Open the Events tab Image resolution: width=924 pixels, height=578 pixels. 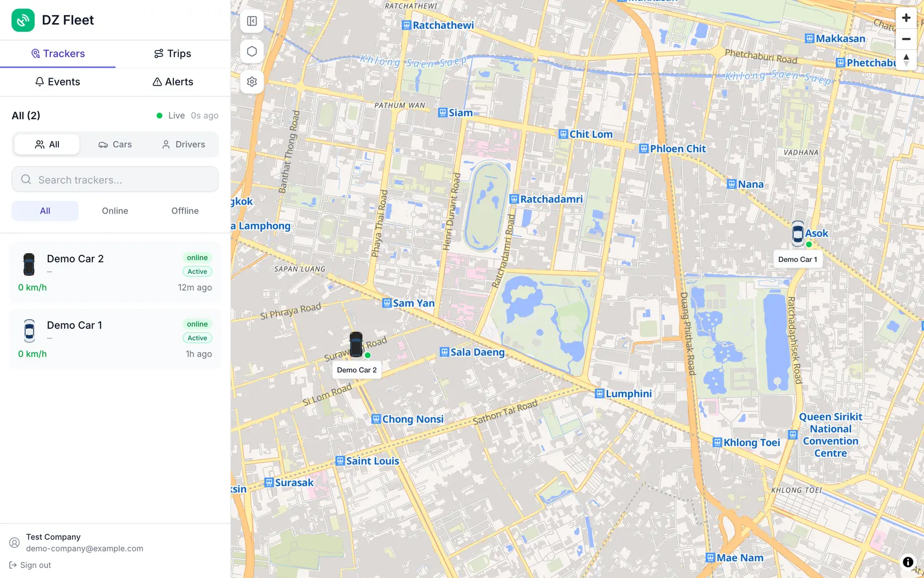pyautogui.click(x=58, y=82)
